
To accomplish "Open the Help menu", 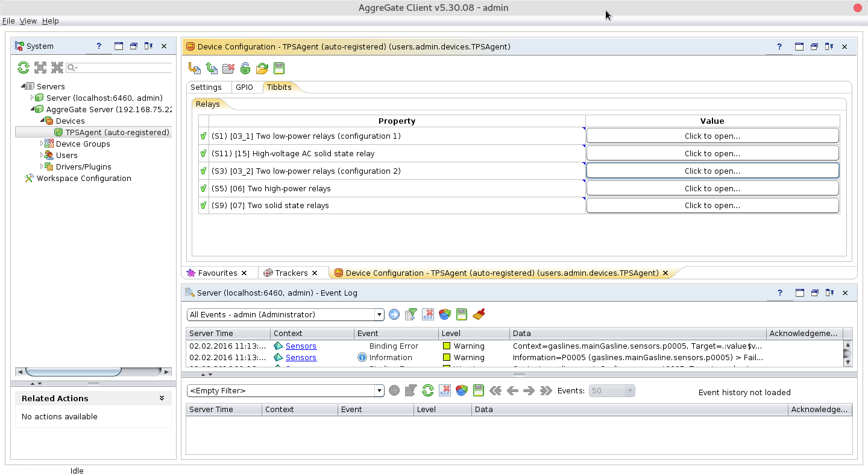I will pyautogui.click(x=51, y=21).
